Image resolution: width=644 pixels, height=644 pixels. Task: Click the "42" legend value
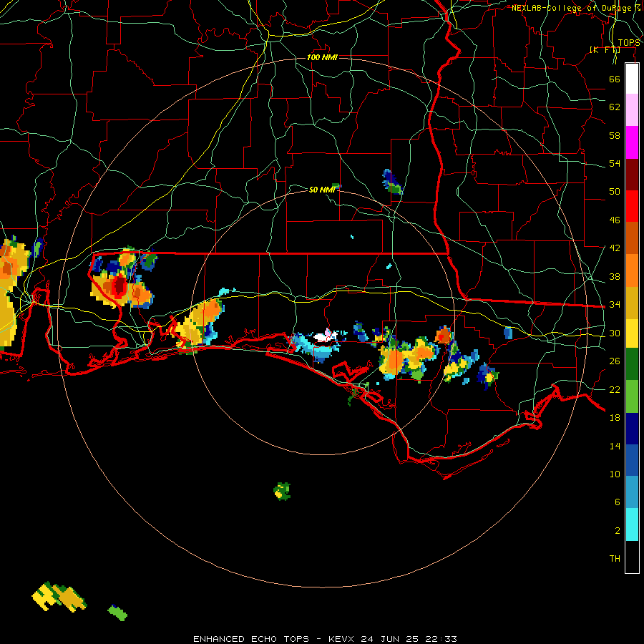615,248
